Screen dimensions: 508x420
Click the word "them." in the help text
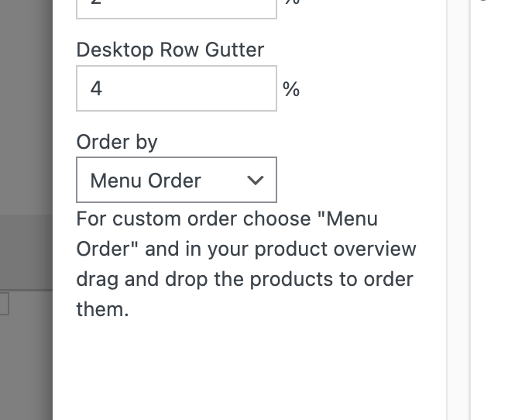(102, 310)
